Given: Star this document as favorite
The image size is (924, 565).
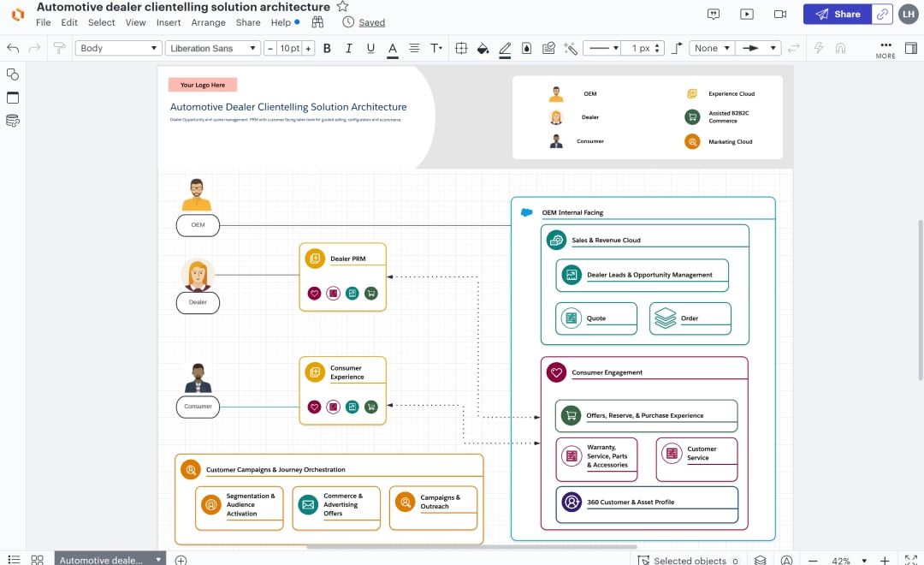Looking at the screenshot, I should pyautogui.click(x=342, y=7).
